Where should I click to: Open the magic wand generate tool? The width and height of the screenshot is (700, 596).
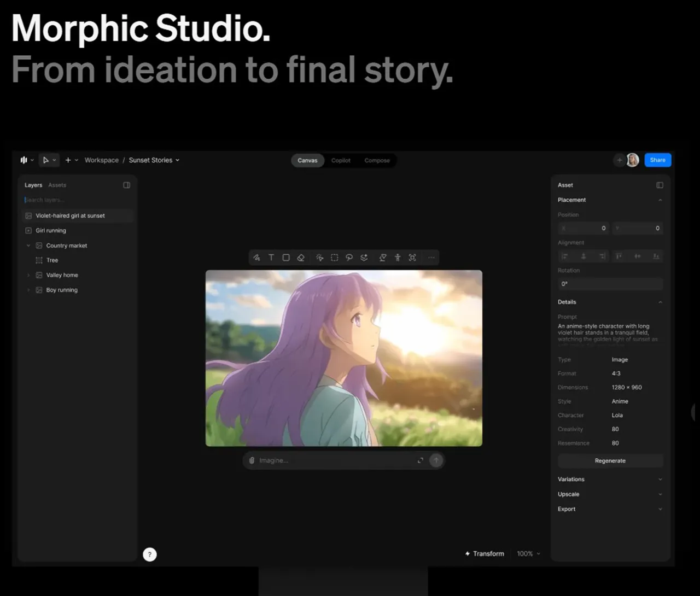(x=320, y=257)
